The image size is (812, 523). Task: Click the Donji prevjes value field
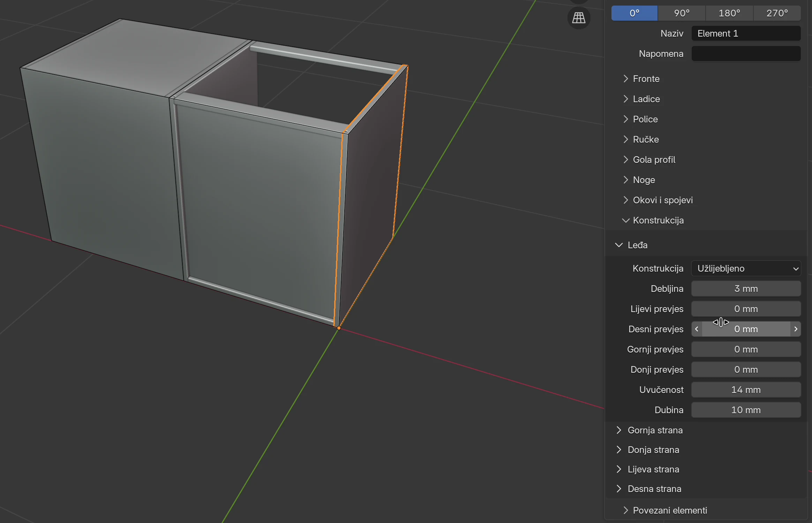pos(746,370)
